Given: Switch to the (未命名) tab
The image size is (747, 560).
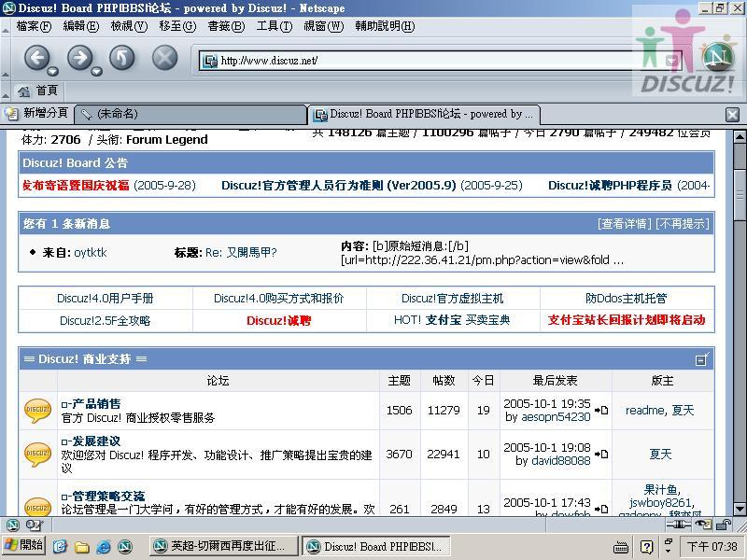Looking at the screenshot, I should (x=190, y=114).
